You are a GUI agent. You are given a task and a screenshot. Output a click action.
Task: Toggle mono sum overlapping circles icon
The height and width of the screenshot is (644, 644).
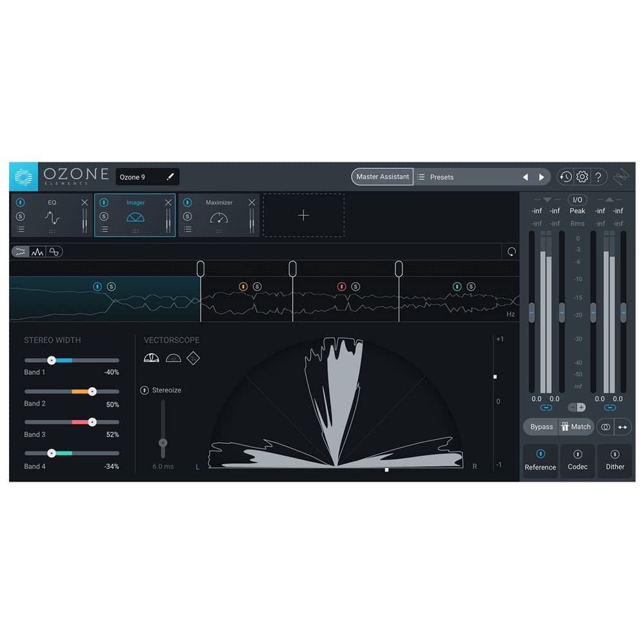(x=605, y=427)
